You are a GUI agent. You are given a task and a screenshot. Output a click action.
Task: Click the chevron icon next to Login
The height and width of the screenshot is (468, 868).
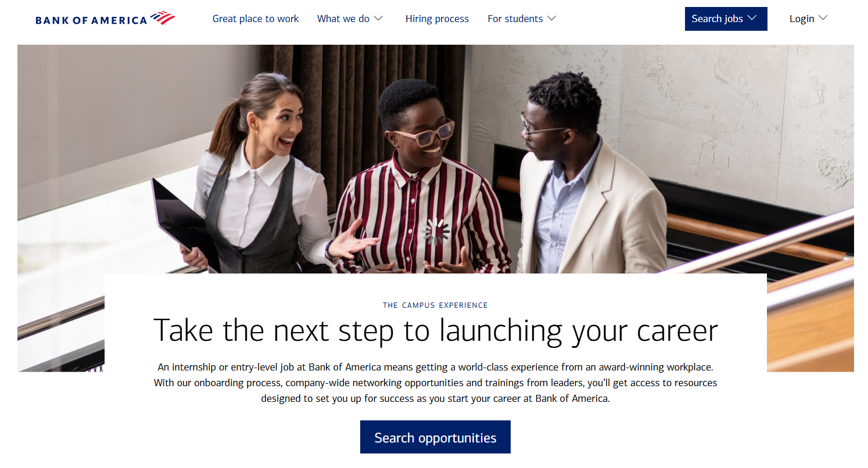(x=823, y=19)
